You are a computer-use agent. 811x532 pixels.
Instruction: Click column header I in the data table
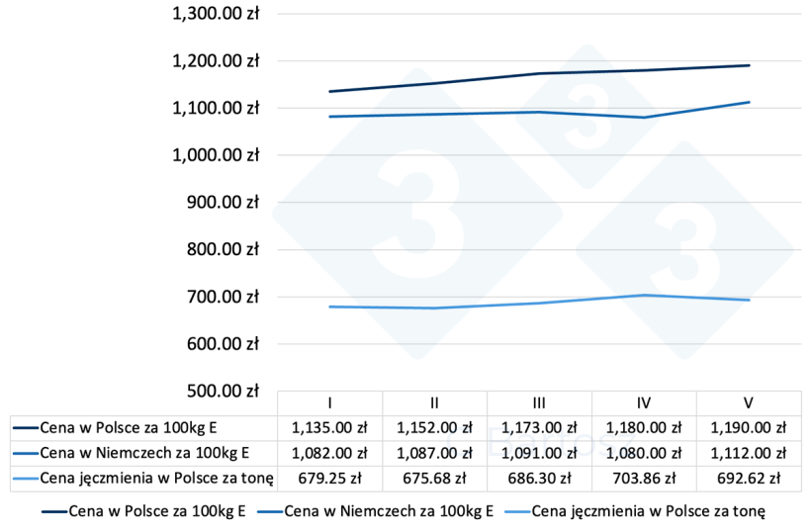click(x=329, y=403)
